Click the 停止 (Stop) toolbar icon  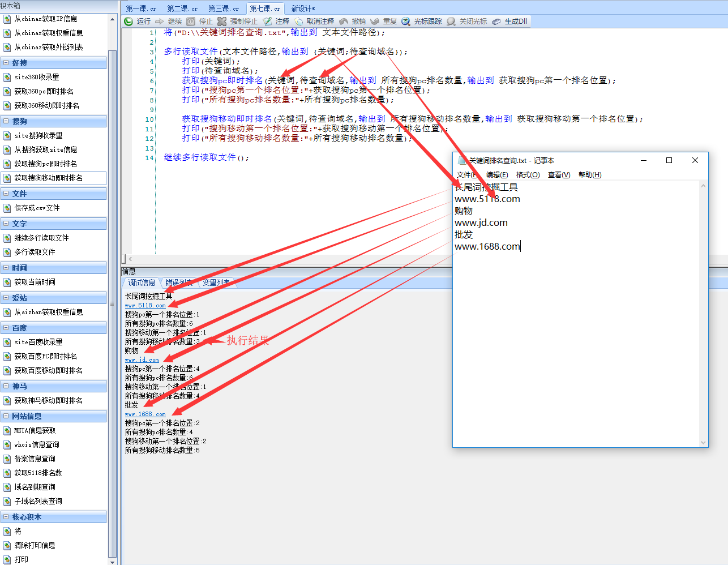coord(191,22)
